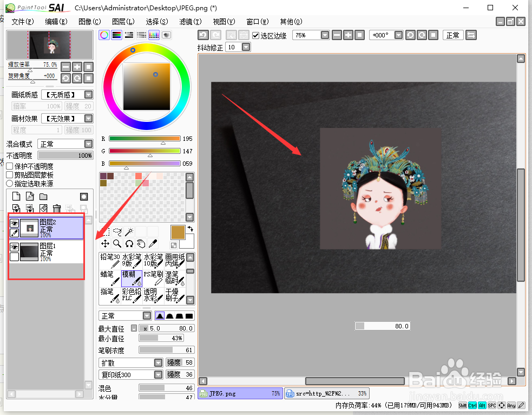This screenshot has width=532, height=415.
Task: Merge layer down icon
Action: click(x=30, y=208)
